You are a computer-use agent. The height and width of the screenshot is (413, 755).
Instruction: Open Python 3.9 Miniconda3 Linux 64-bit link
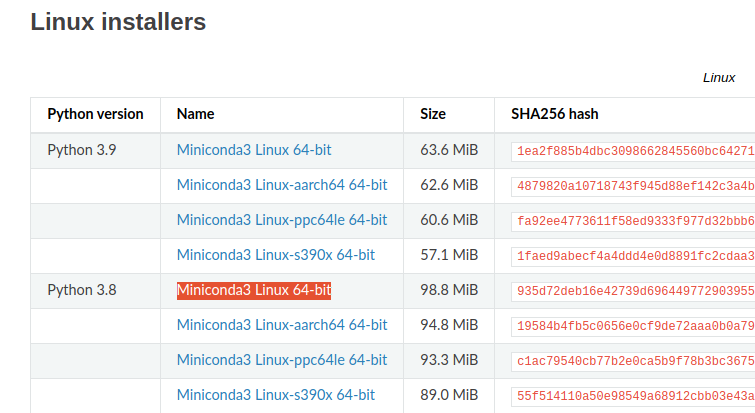click(254, 150)
